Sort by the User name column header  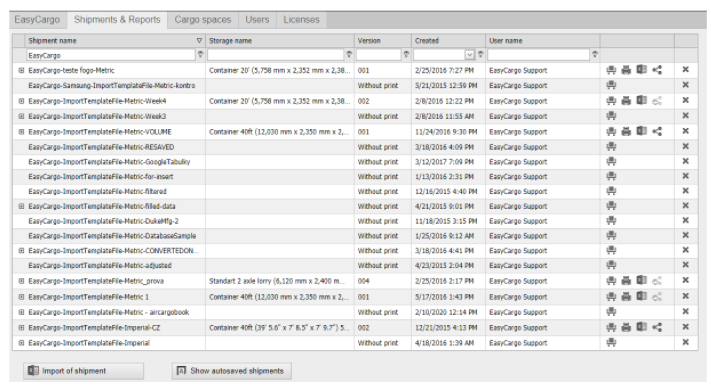pyautogui.click(x=542, y=40)
